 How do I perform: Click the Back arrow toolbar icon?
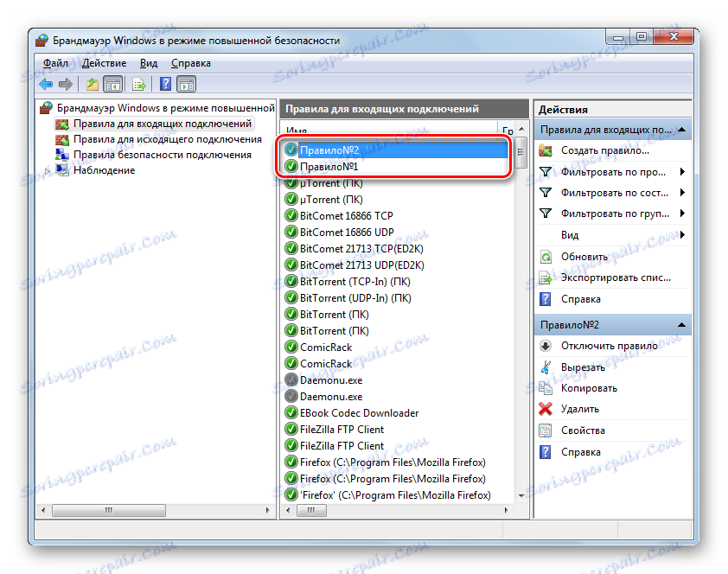[x=47, y=85]
